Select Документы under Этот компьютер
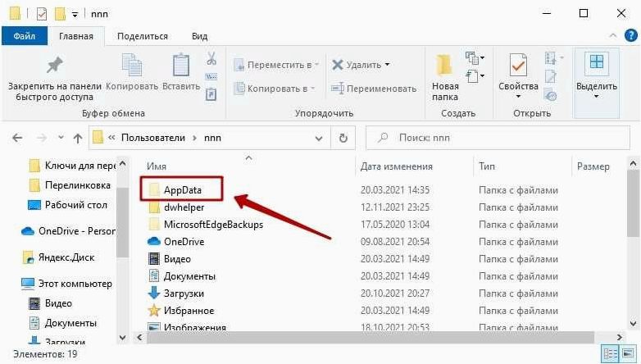641x364 pixels. [70, 323]
